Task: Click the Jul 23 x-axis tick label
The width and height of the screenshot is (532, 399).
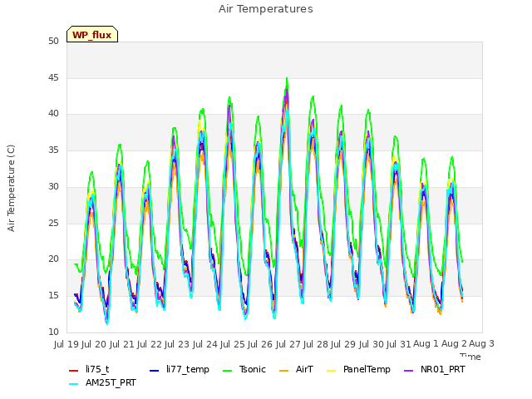Action: (177, 344)
